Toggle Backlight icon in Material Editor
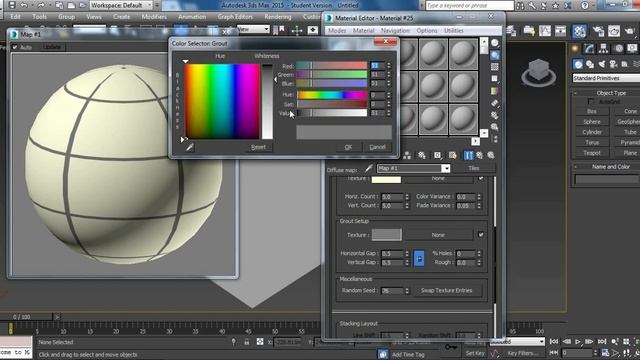 495,55
